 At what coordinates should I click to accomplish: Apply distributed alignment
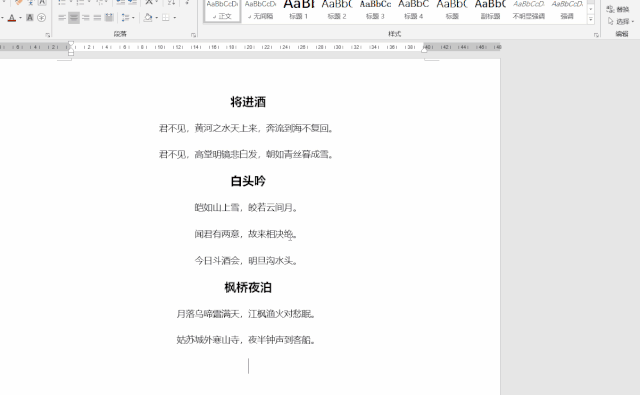pyautogui.click(x=109, y=18)
